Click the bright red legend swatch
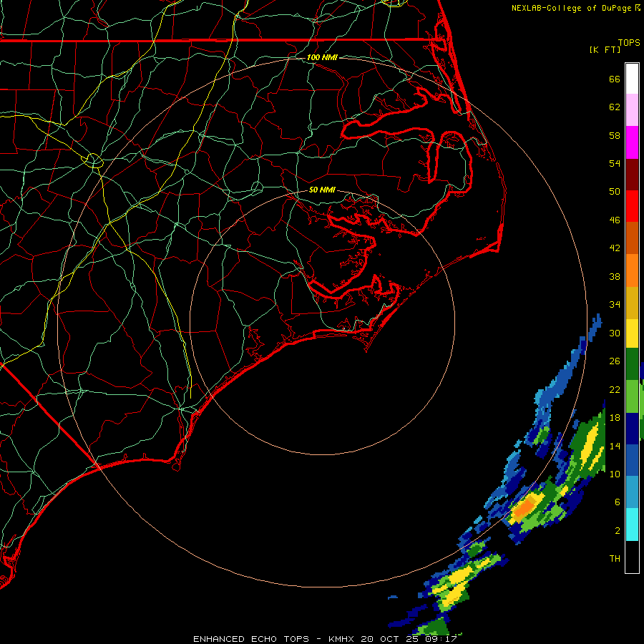 pyautogui.click(x=632, y=206)
